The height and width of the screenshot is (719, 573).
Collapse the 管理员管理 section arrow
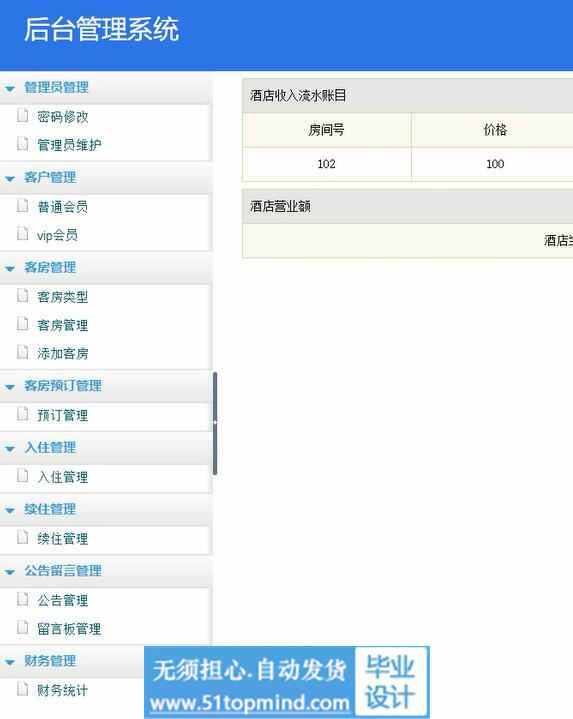pyautogui.click(x=10, y=88)
